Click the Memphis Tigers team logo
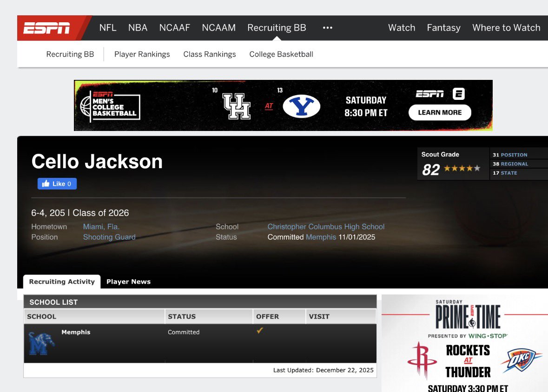 pyautogui.click(x=41, y=343)
